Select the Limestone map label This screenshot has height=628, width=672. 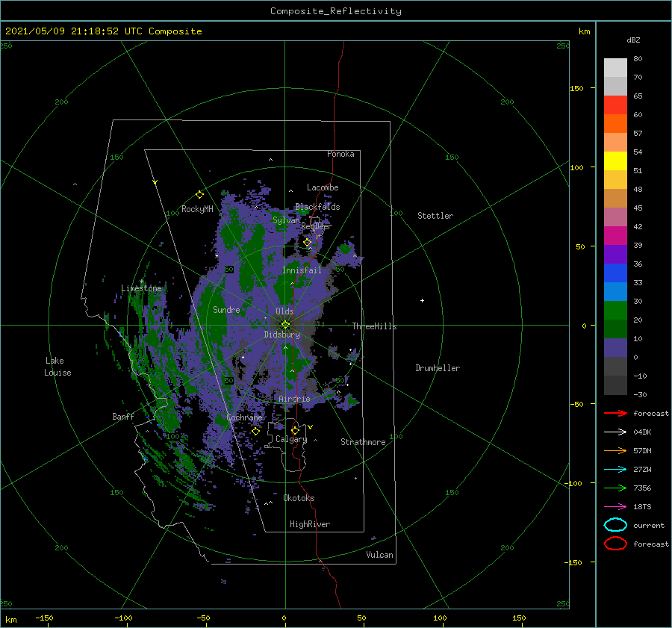coord(141,288)
